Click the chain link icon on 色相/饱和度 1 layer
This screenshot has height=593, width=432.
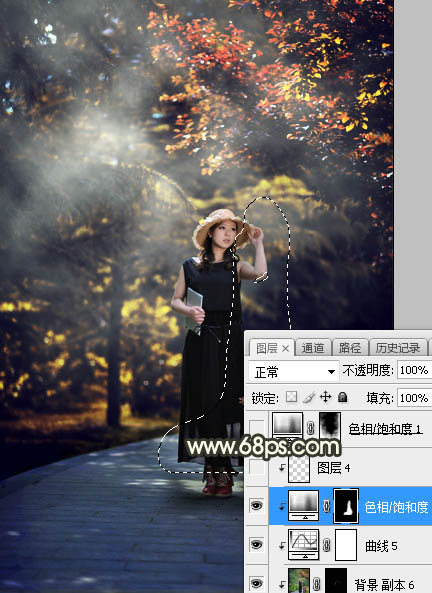(311, 428)
